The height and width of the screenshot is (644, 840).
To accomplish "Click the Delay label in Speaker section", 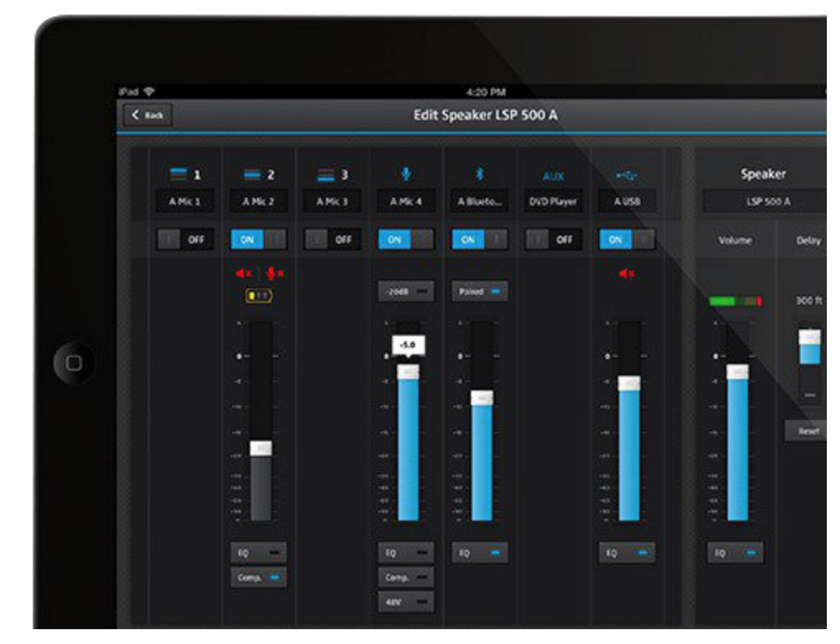I will click(809, 240).
